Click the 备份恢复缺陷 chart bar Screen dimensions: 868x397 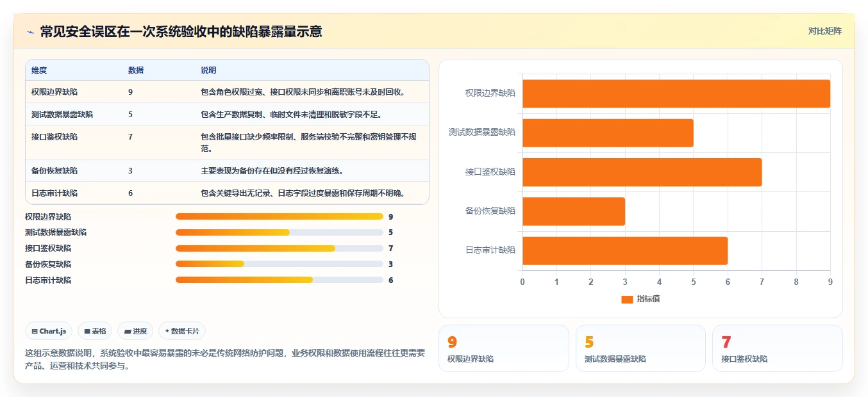point(574,211)
